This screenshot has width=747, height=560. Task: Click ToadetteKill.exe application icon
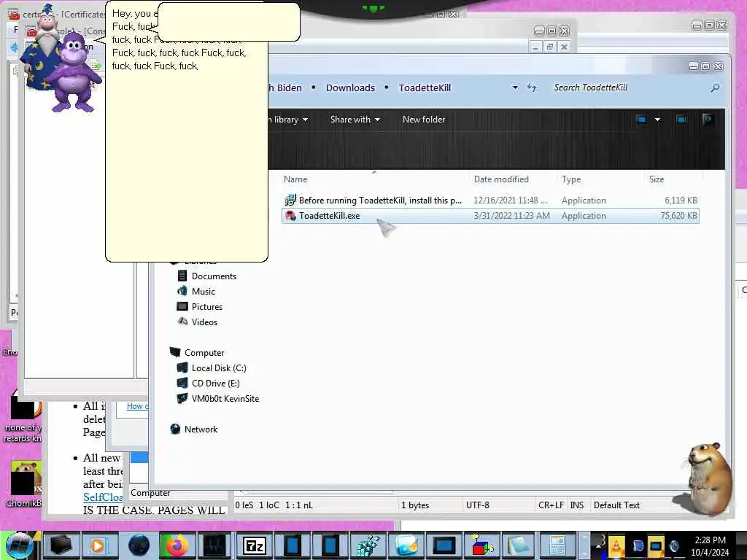click(290, 216)
